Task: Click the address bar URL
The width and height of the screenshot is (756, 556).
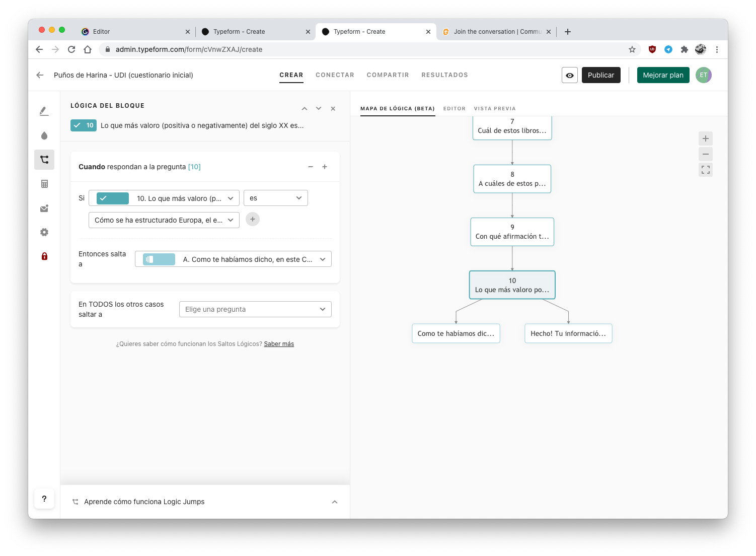Action: [189, 49]
